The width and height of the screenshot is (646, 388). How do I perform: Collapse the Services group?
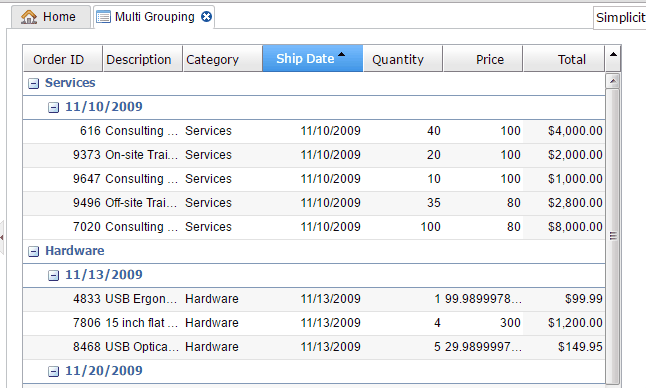[x=33, y=84]
